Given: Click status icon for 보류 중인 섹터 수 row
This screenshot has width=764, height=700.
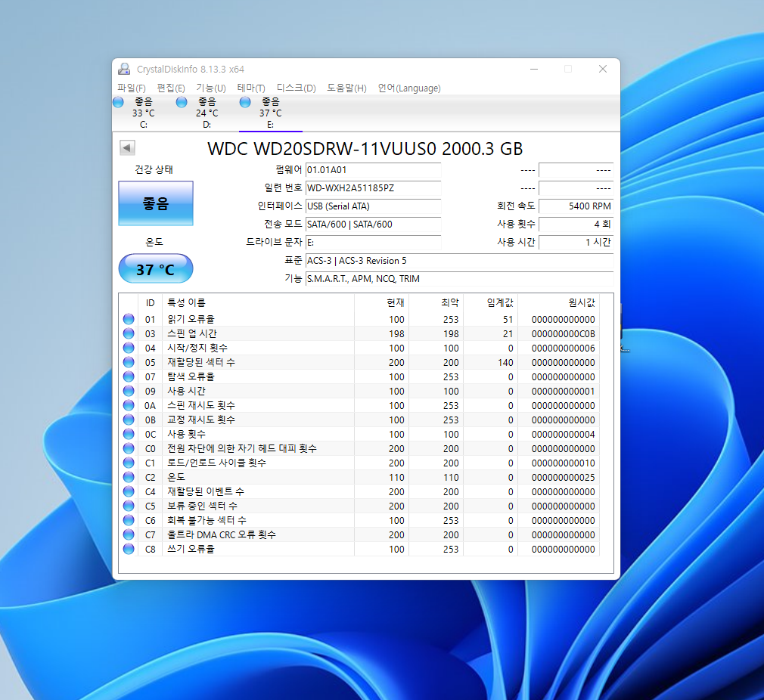Looking at the screenshot, I should (129, 506).
